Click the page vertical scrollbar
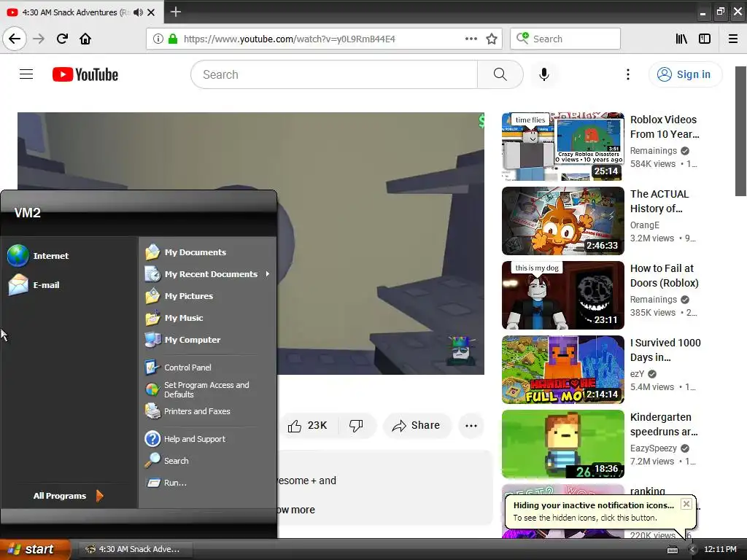 [740, 131]
